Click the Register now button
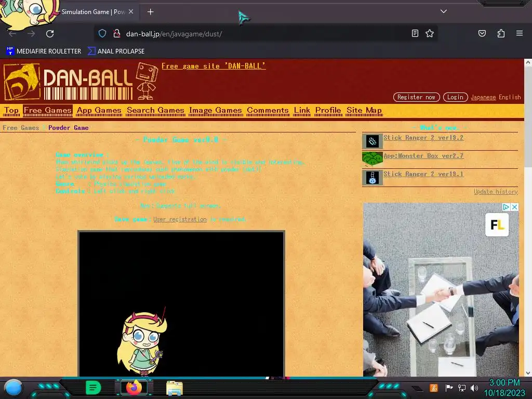 pos(416,97)
